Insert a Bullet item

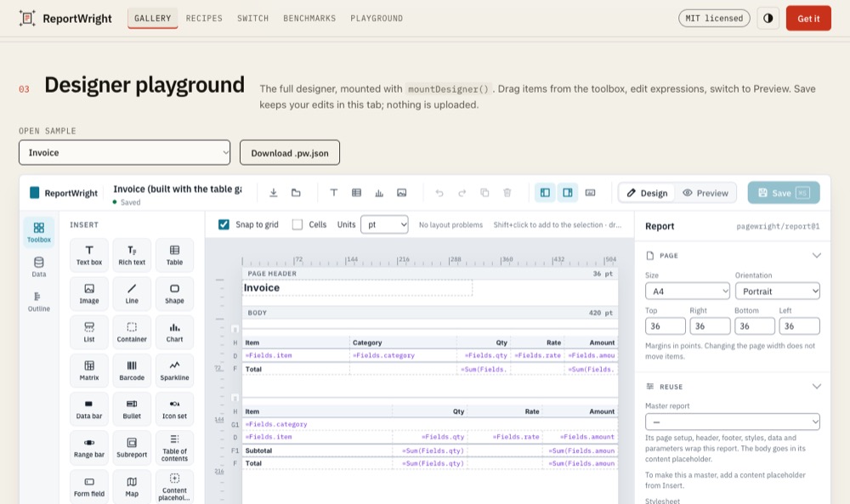pyautogui.click(x=132, y=409)
